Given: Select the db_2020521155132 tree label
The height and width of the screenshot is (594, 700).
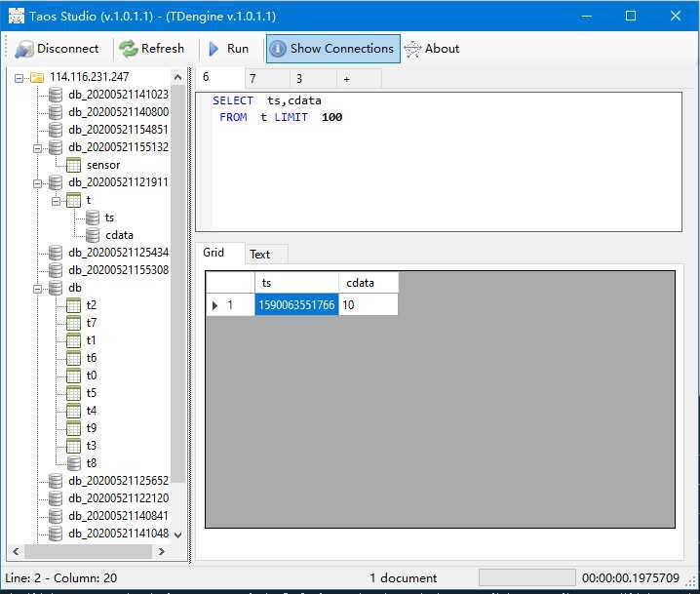Looking at the screenshot, I should pos(118,147).
